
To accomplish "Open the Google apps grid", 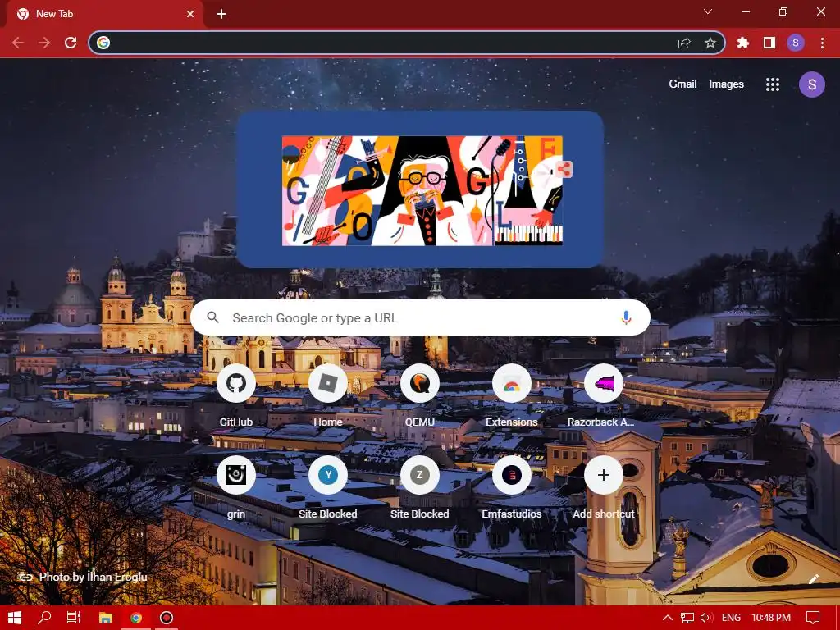I will coord(773,84).
